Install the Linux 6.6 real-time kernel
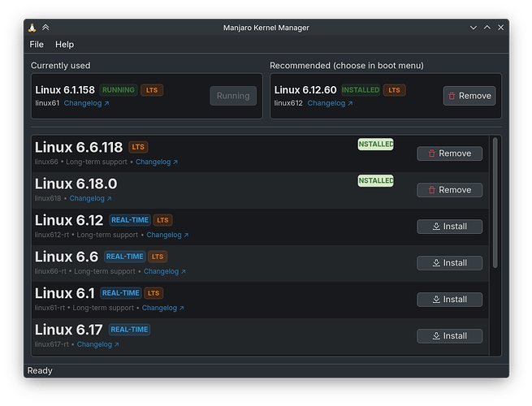The image size is (532, 406). [x=449, y=263]
